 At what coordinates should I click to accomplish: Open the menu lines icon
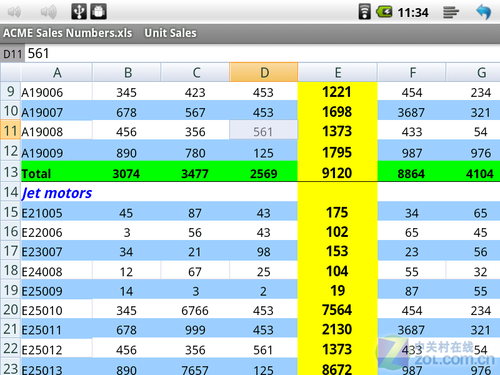coord(451,12)
